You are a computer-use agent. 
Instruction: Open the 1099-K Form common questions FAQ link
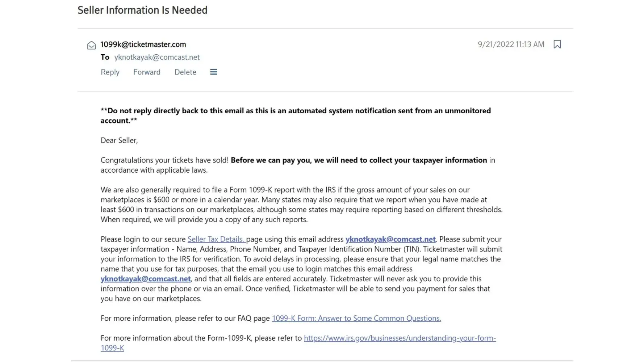pyautogui.click(x=356, y=318)
